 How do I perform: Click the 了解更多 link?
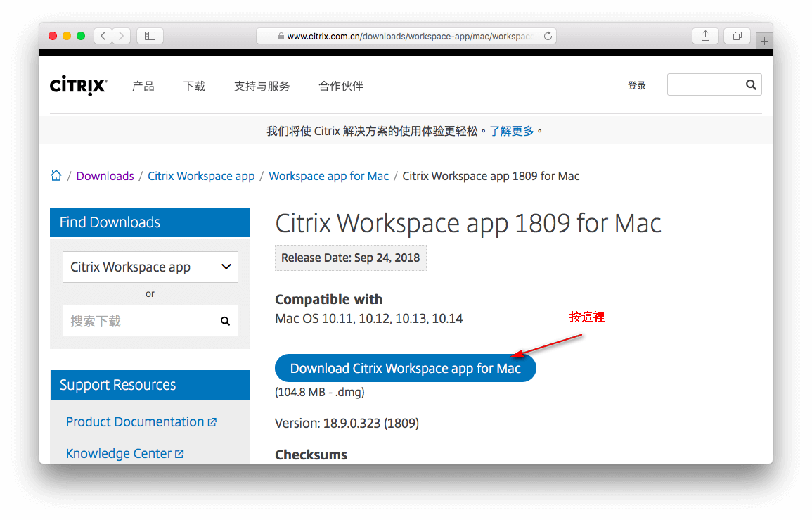[x=512, y=131]
